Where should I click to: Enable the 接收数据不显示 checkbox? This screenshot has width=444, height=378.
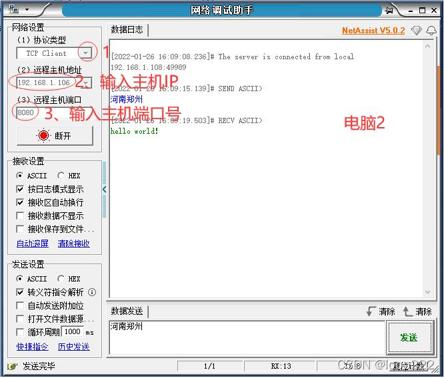[x=20, y=216]
